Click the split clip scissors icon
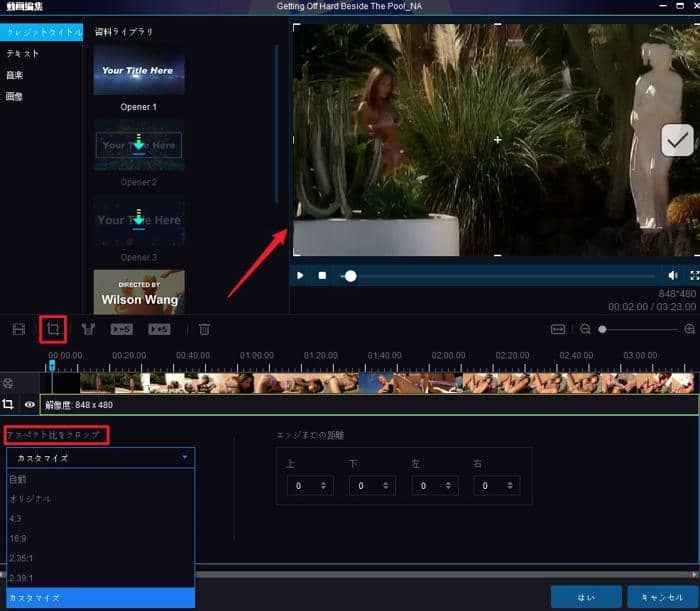The image size is (700, 611). tap(88, 329)
